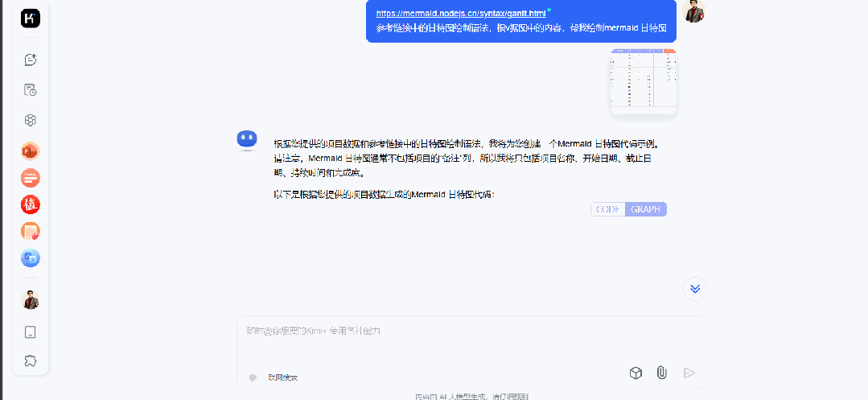Switch to the CODE tab

pos(608,209)
